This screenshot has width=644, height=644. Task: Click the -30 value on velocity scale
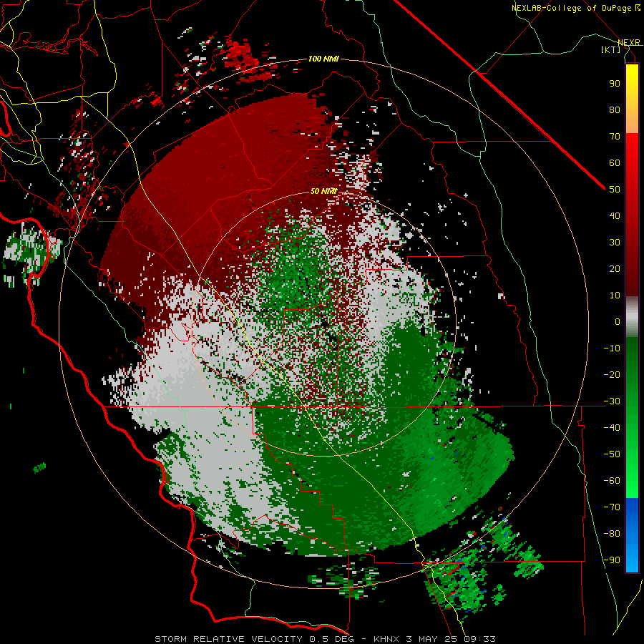tap(612, 401)
